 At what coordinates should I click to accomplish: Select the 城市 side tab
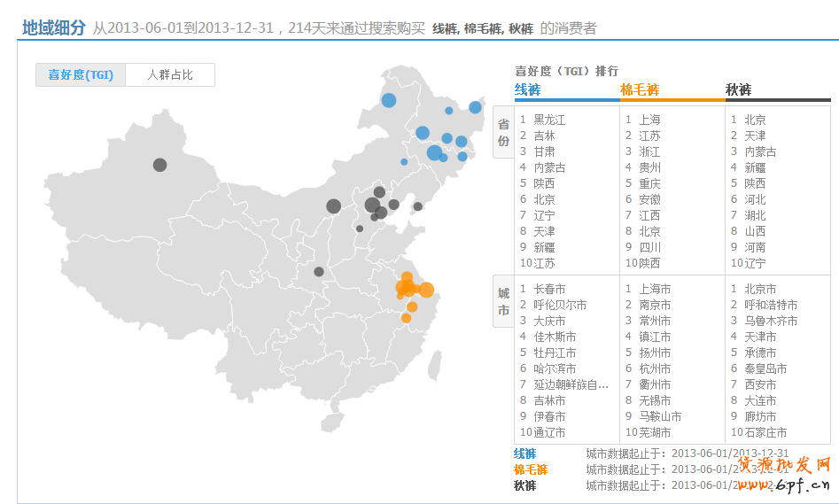503,303
